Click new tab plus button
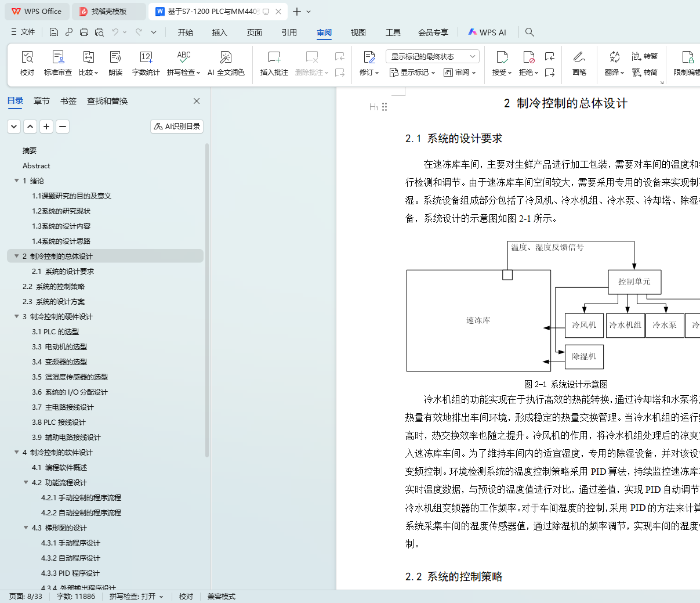Image resolution: width=700 pixels, height=603 pixels. click(297, 12)
